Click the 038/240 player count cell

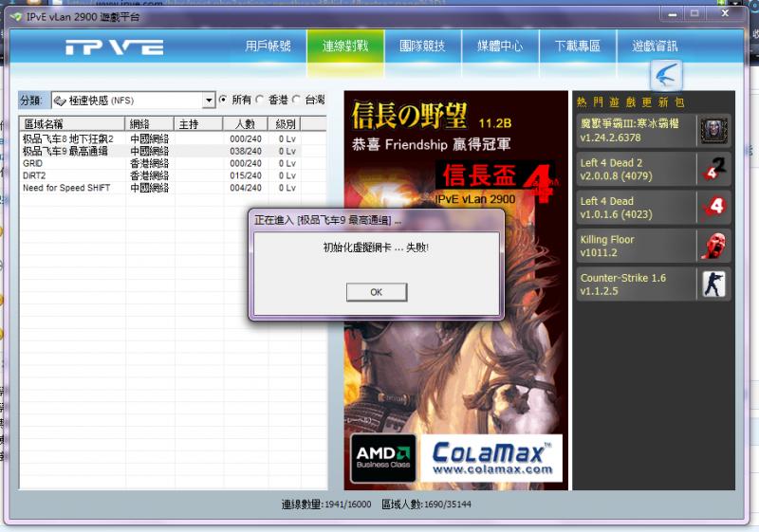click(x=246, y=152)
